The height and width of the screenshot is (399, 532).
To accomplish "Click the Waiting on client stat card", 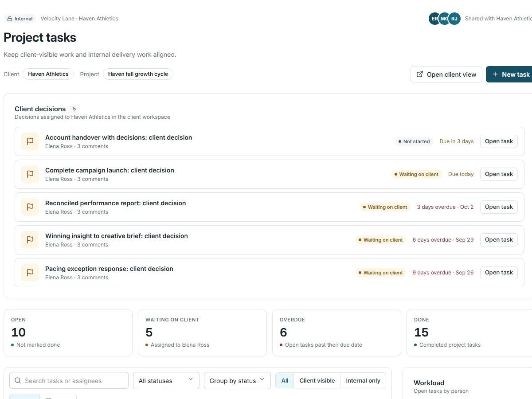I will click(x=202, y=332).
